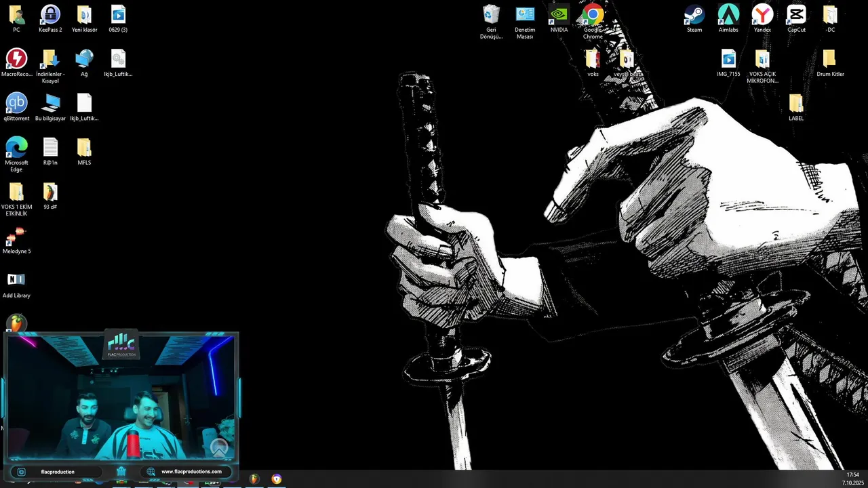Screen dimensions: 868x488
Task: Select the veysel best folder icon
Action: tap(627, 62)
